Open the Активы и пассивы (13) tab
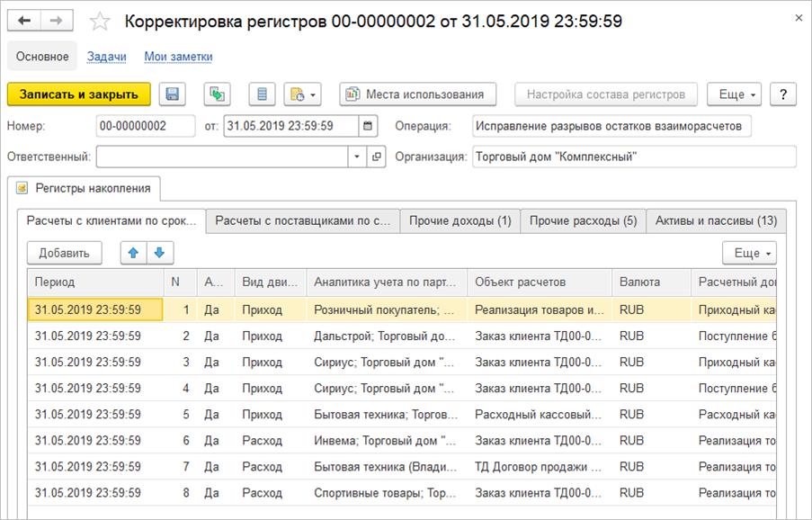This screenshot has width=812, height=520. [x=716, y=220]
